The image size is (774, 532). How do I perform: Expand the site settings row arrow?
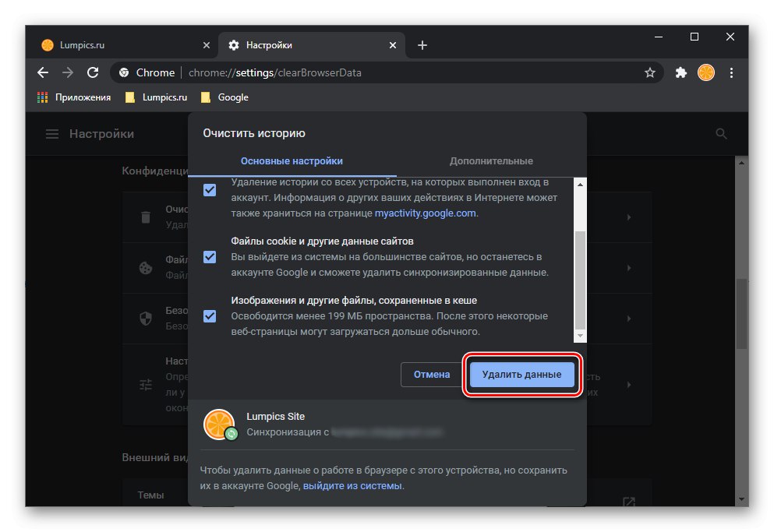[x=628, y=385]
